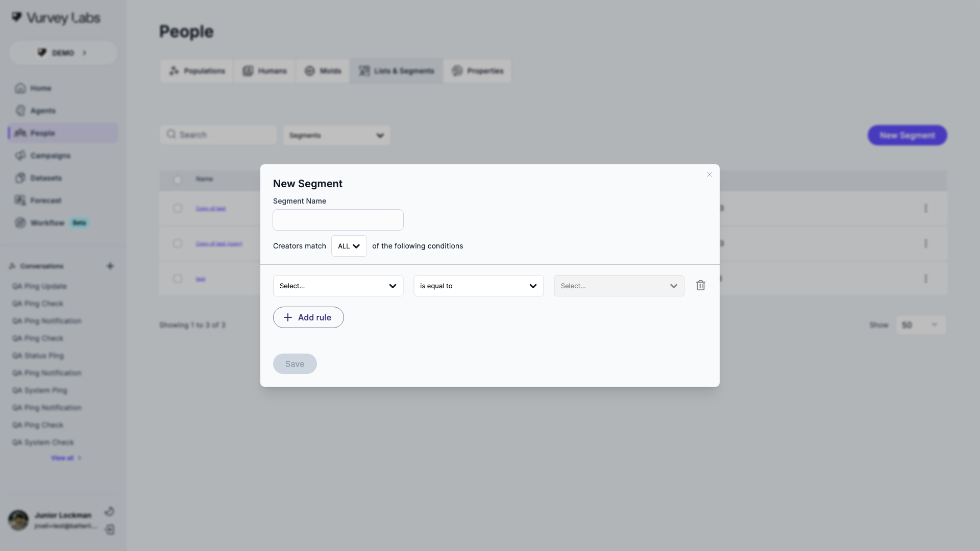Open the Workflow Beta section
The image size is (980, 551).
click(20, 223)
